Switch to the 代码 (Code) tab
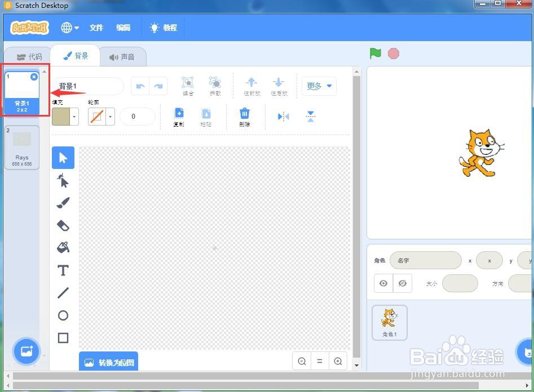The image size is (534, 392). point(29,57)
